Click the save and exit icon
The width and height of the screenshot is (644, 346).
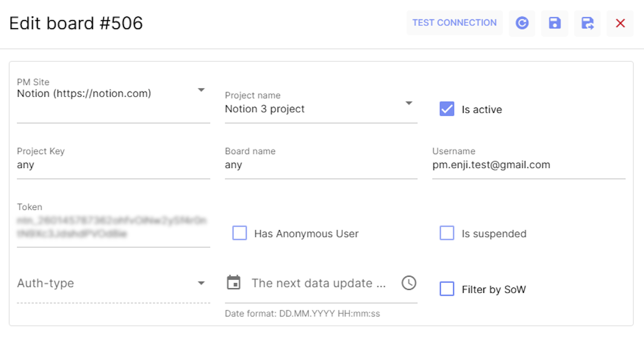[x=587, y=23]
